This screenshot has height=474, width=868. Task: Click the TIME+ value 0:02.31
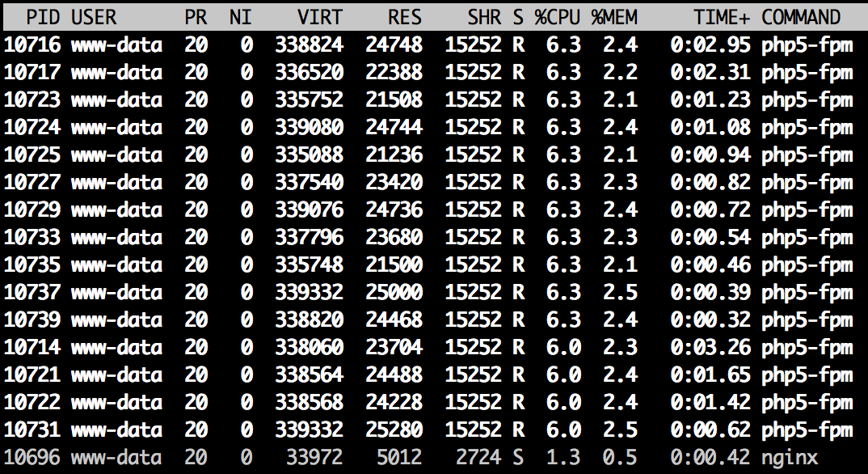[x=710, y=73]
